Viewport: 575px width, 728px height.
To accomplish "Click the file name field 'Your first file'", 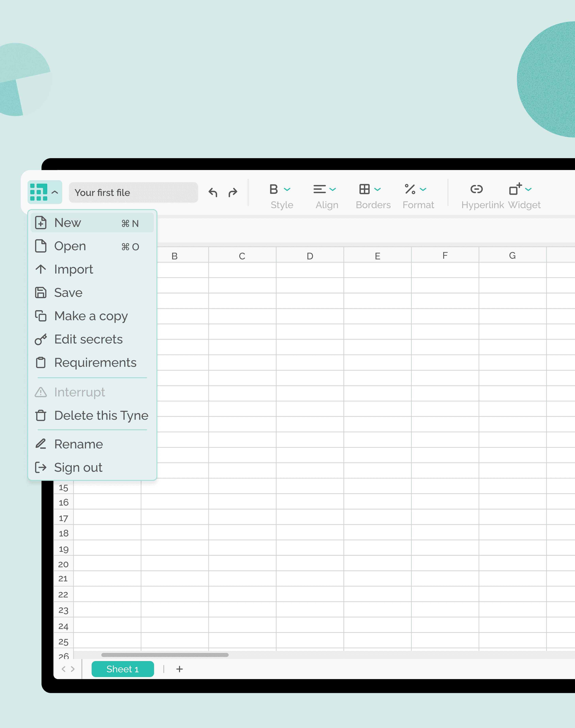I will tap(133, 193).
